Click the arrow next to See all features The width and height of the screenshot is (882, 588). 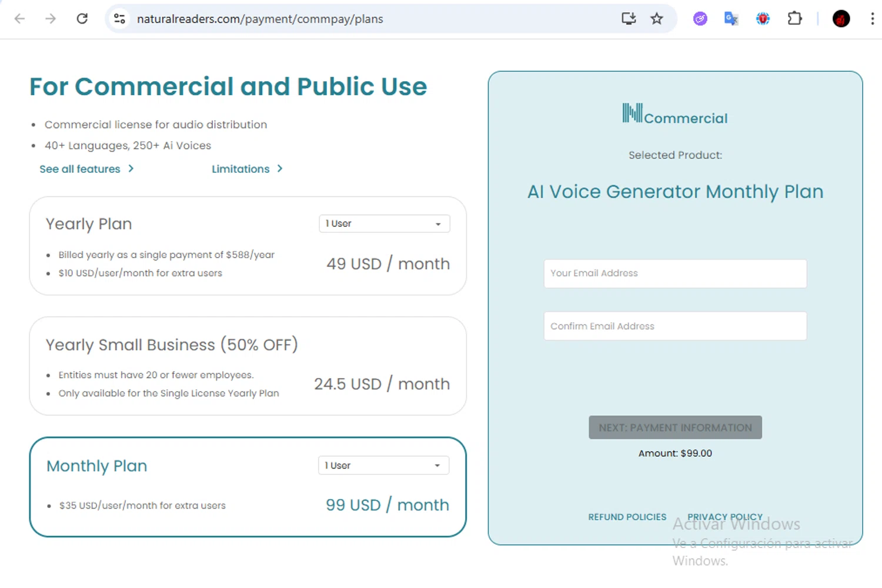point(131,169)
